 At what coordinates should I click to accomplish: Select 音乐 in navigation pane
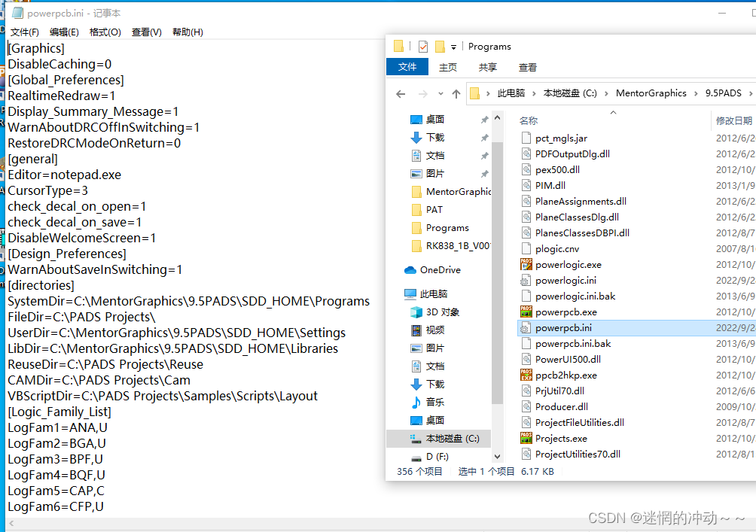coord(435,403)
